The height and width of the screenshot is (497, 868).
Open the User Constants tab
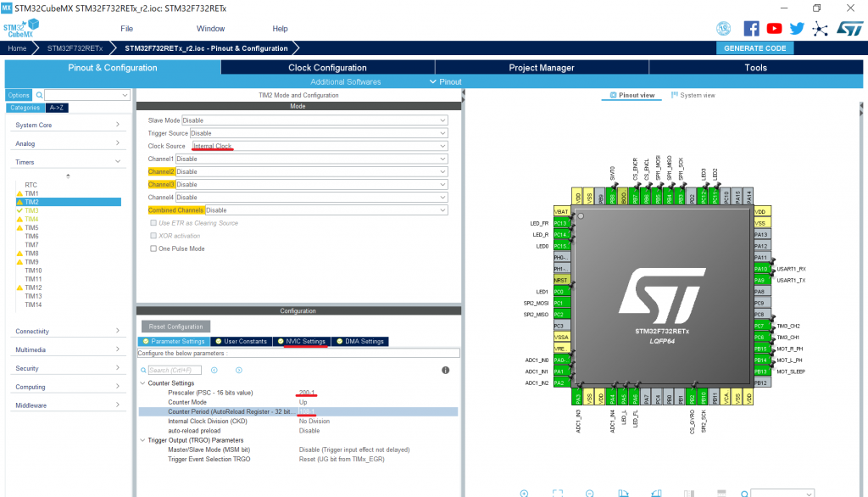tap(242, 341)
